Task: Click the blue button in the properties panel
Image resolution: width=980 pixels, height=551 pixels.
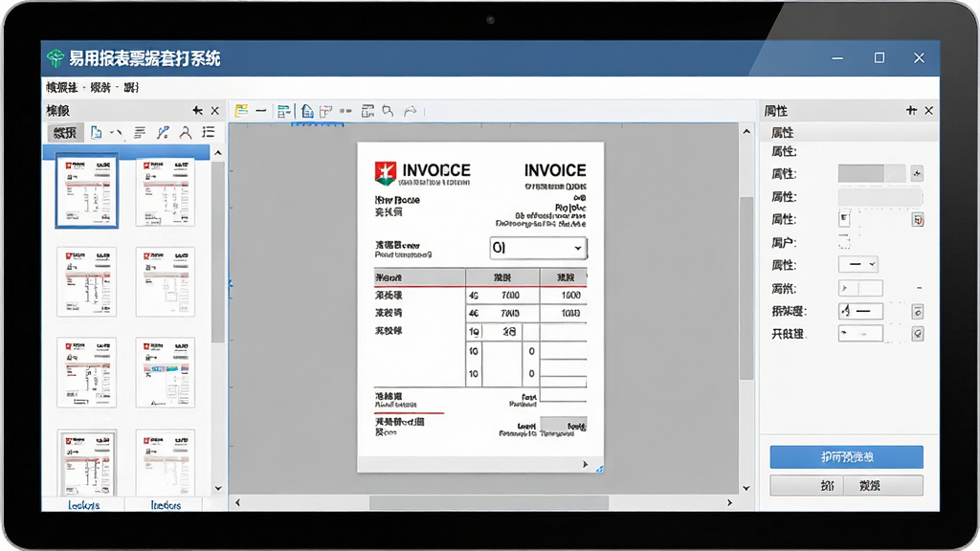Action: (x=846, y=457)
